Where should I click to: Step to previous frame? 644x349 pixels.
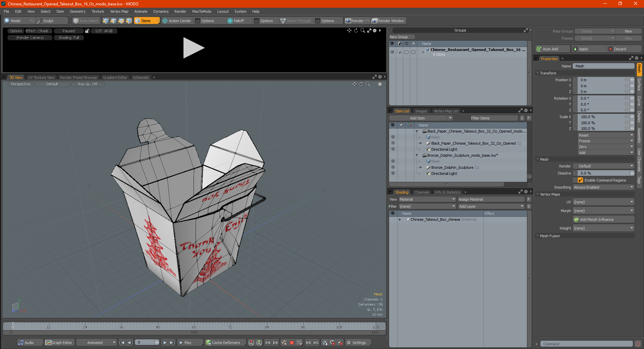(130, 343)
